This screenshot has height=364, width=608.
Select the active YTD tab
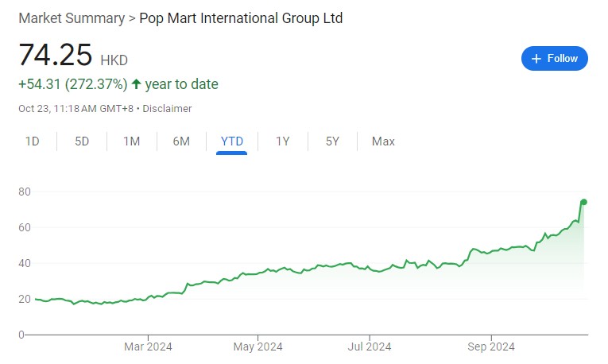pos(231,141)
